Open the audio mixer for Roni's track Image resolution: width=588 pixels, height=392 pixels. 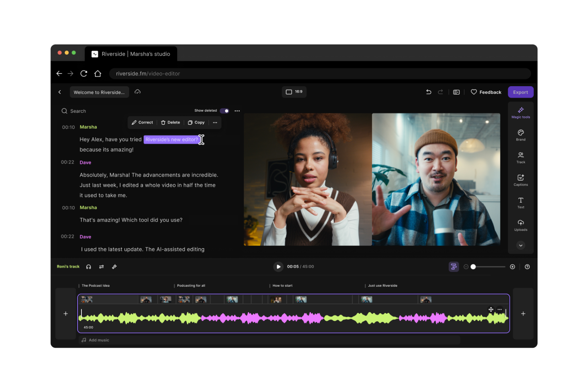click(101, 266)
